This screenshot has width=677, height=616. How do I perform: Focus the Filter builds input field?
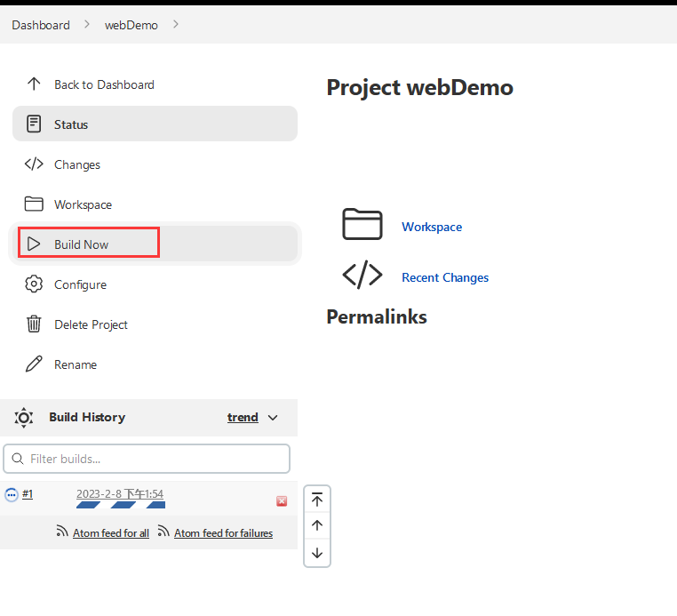pyautogui.click(x=147, y=459)
